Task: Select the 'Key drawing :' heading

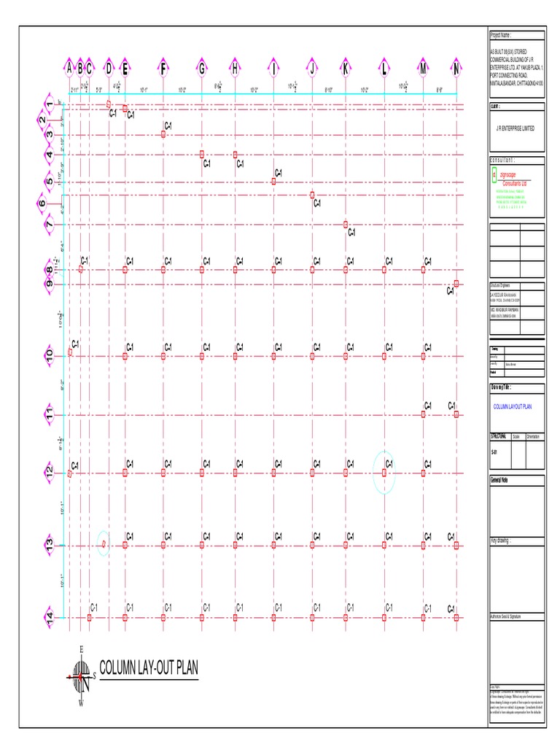Action: tap(500, 541)
